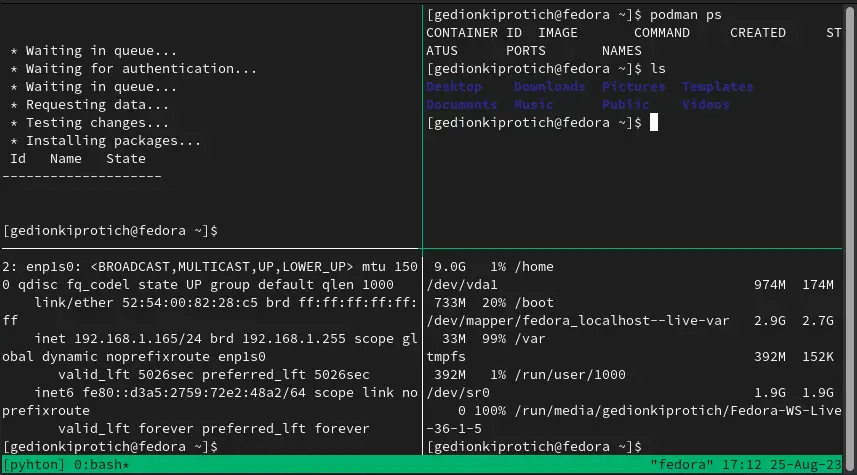This screenshot has width=857, height=475.
Task: Click the 192.168.1.165/24 inet address
Action: pyautogui.click(x=138, y=338)
